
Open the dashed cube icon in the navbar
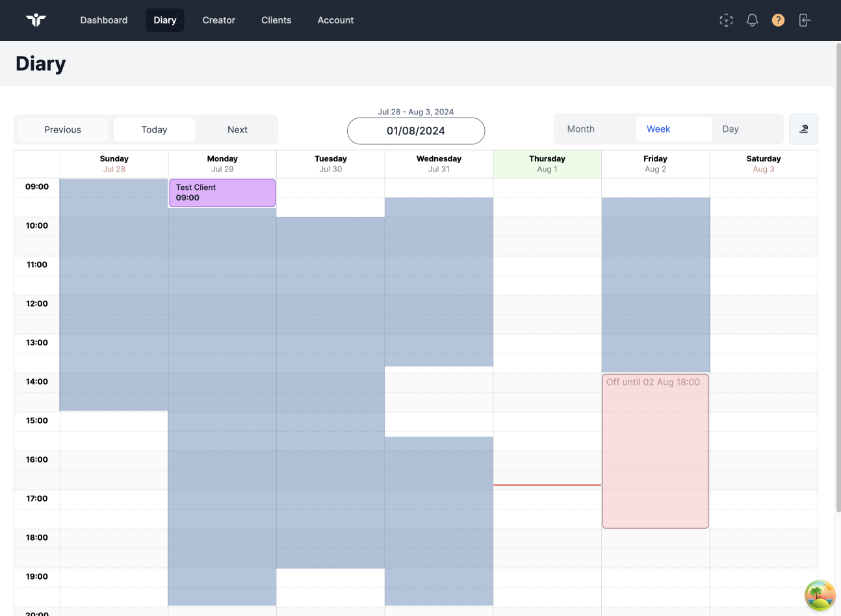(727, 20)
